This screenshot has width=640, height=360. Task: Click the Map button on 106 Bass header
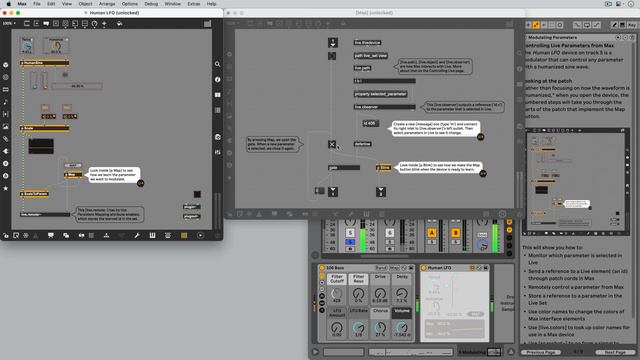click(394, 268)
